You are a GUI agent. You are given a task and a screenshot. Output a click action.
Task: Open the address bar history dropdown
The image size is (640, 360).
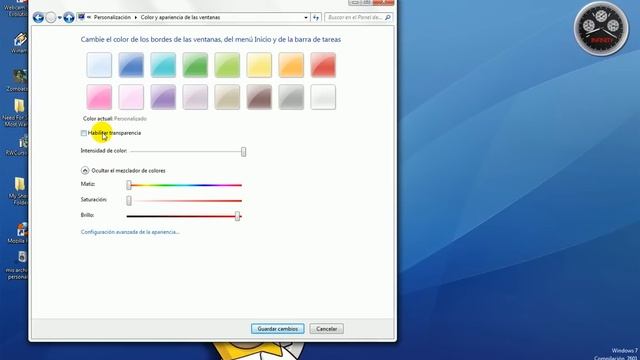click(x=306, y=18)
